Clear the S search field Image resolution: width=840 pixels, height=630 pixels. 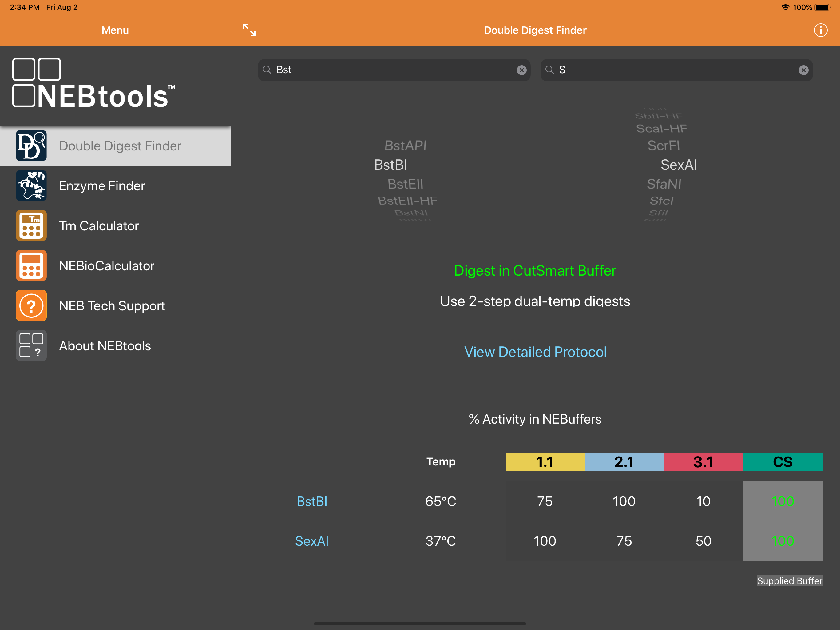[x=803, y=70]
